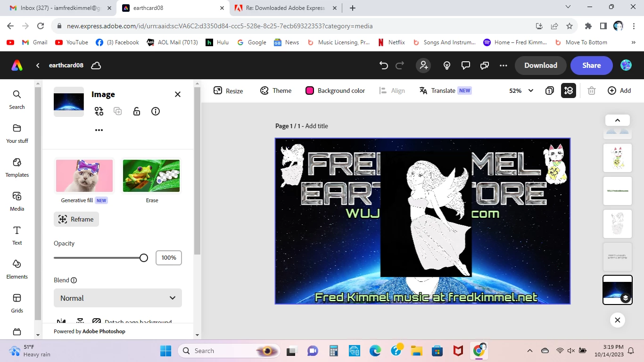The height and width of the screenshot is (362, 644).
Task: Open the Media panel
Action: tap(17, 201)
